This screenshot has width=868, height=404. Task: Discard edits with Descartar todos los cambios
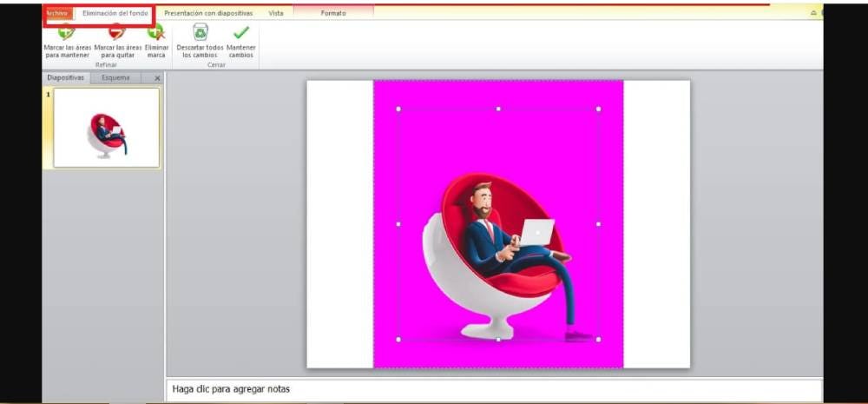[x=201, y=33]
